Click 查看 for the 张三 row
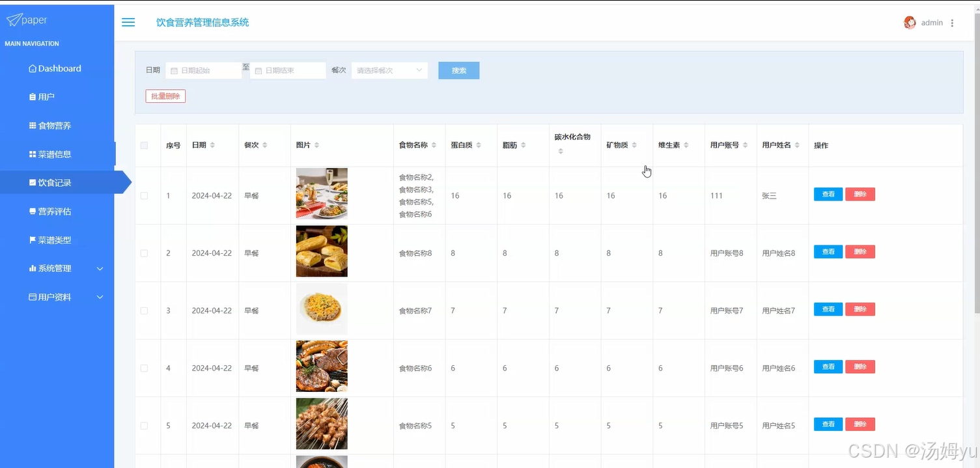 828,194
